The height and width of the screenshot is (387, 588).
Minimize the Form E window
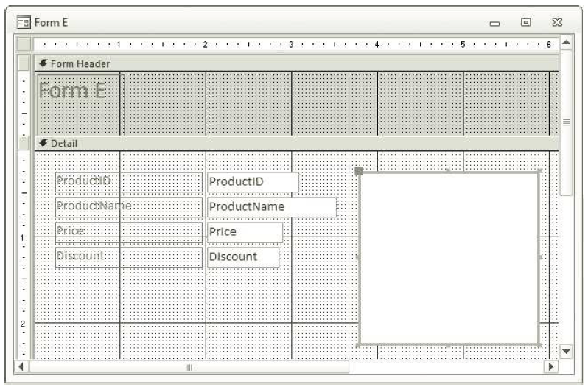494,24
